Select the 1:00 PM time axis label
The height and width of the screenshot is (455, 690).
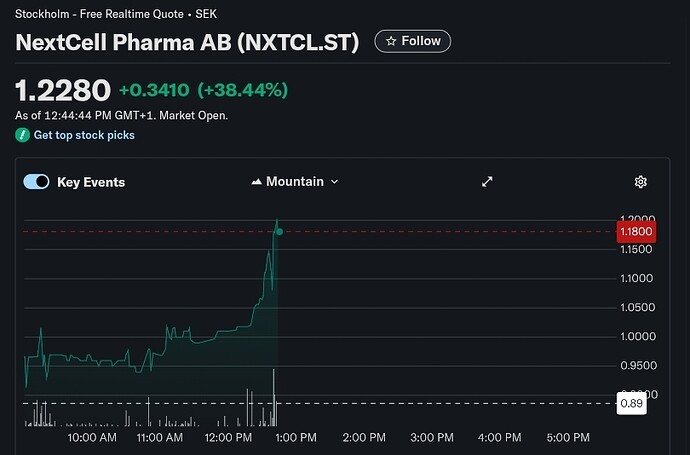pyautogui.click(x=294, y=438)
